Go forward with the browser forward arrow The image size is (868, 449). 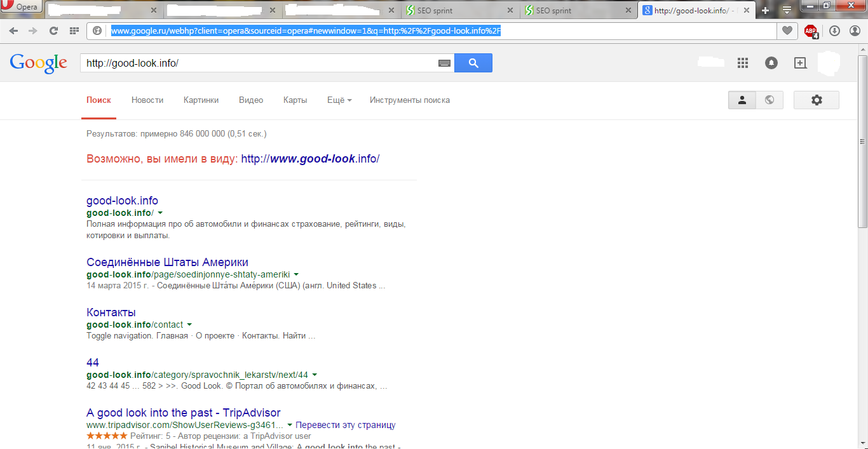pyautogui.click(x=32, y=30)
